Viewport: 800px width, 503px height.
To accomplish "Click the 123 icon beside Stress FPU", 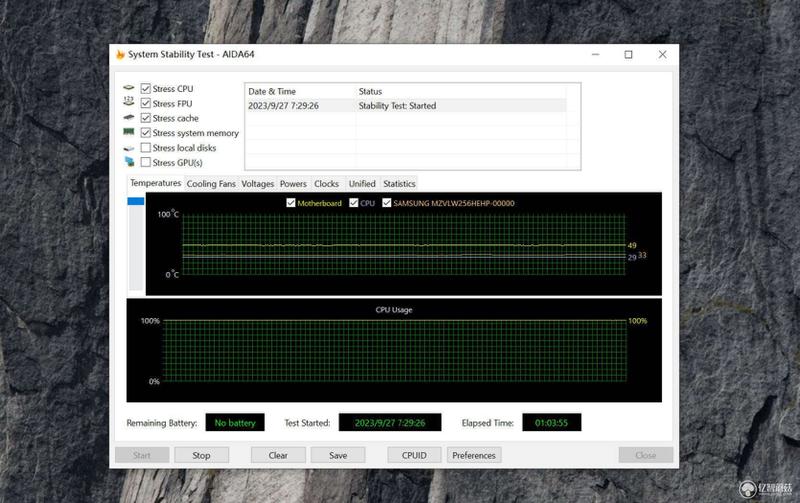I will (129, 102).
